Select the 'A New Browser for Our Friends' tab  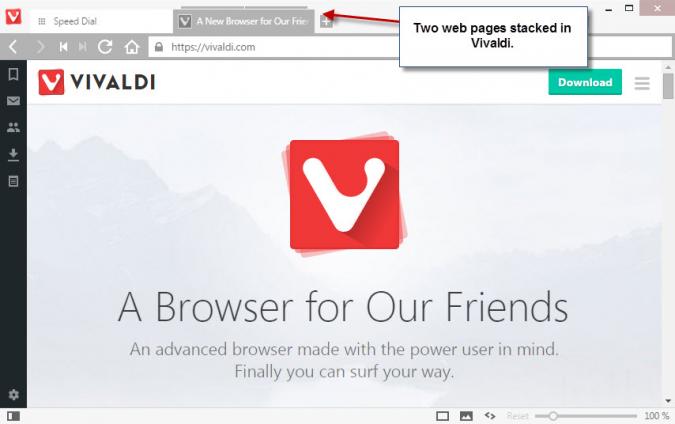tap(244, 21)
